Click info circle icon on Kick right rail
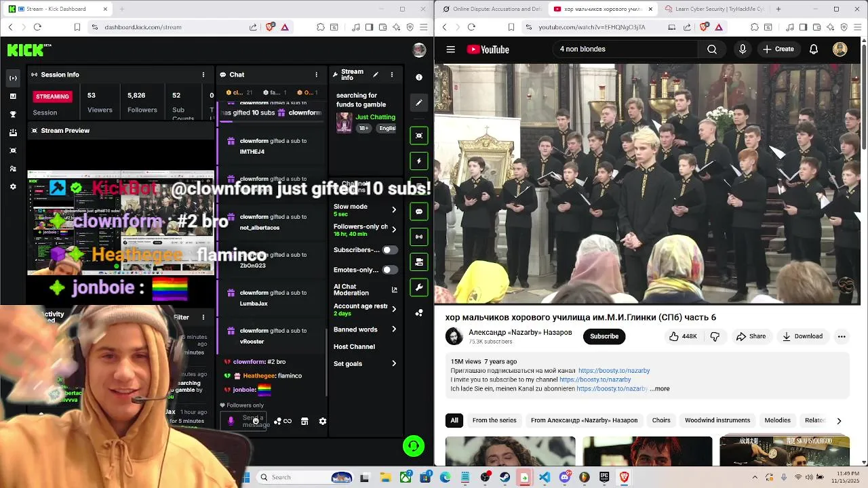868x488 pixels. [419, 77]
